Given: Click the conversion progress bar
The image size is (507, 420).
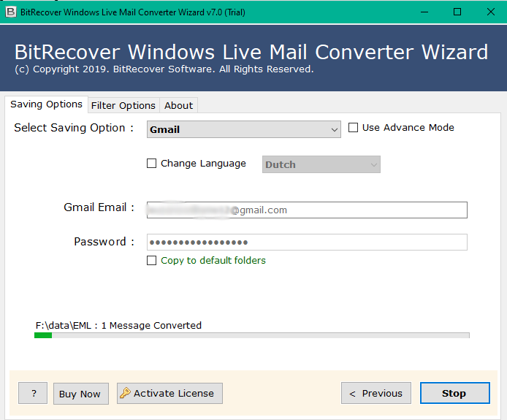Looking at the screenshot, I should [252, 335].
